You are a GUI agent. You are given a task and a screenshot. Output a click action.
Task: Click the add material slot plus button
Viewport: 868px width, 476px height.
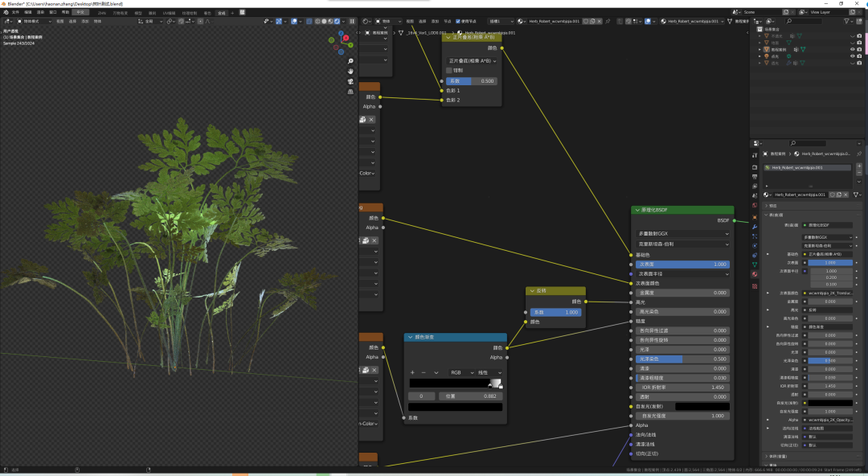[x=859, y=166]
